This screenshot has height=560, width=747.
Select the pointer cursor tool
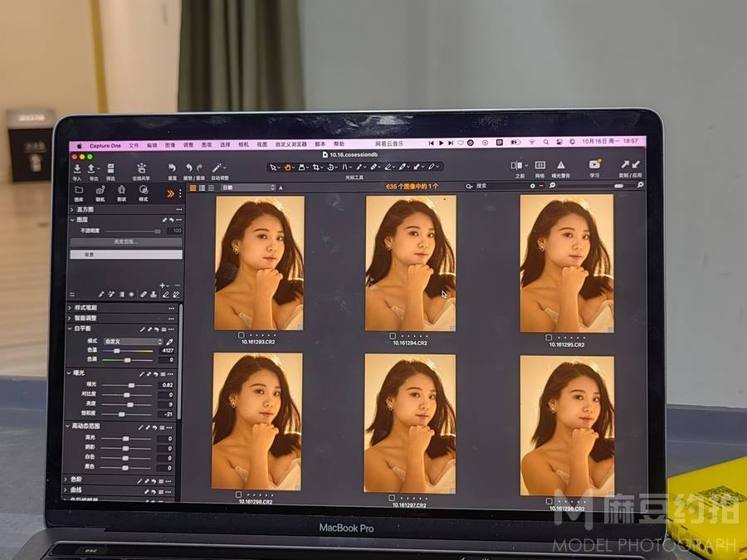[273, 167]
